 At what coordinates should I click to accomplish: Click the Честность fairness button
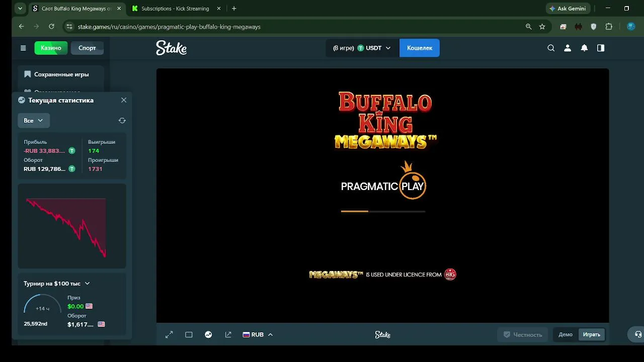pos(522,334)
